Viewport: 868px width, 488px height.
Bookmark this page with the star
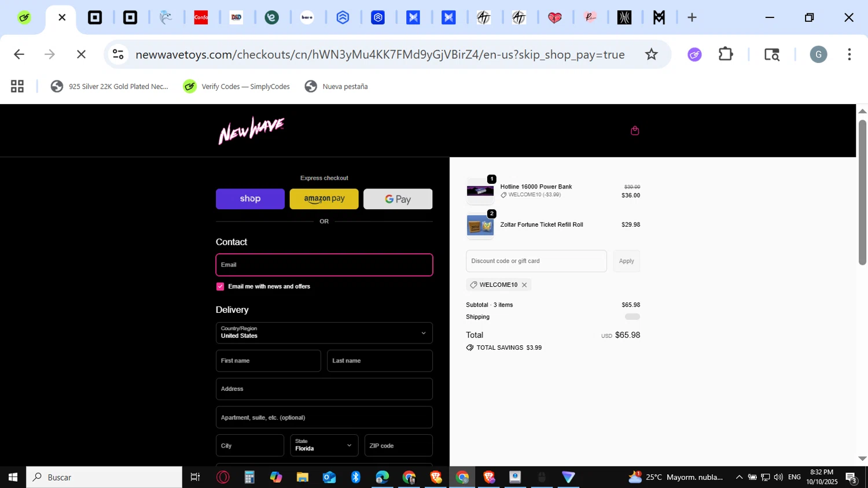652,54
